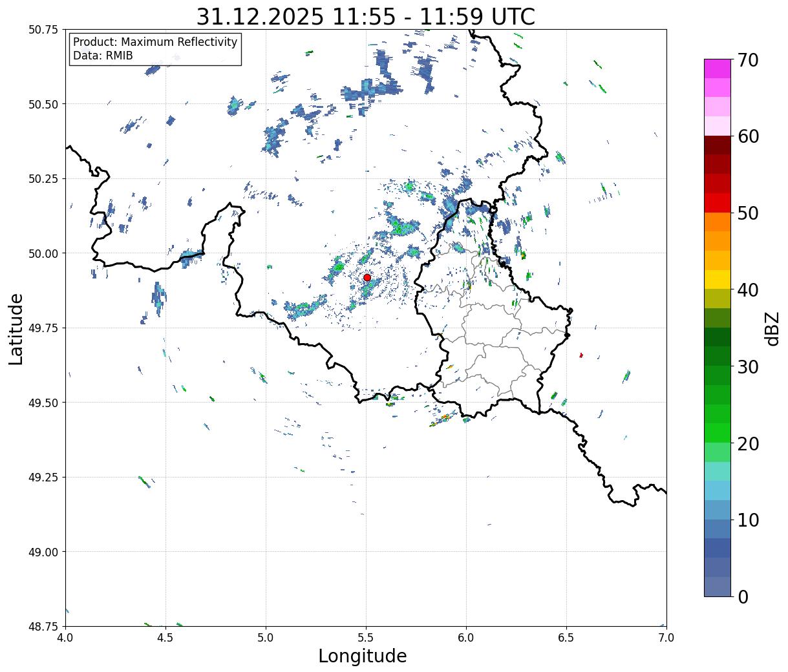Click the latitude tick label 49.25
Screen dimensions: 788x672
[x=44, y=477]
